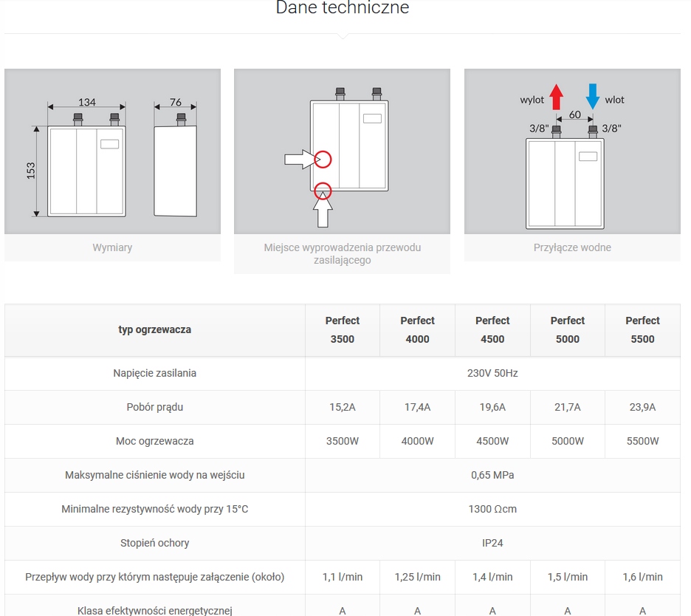Click the '19,6A' cell
Image resolution: width=691 pixels, height=616 pixels.
click(492, 407)
